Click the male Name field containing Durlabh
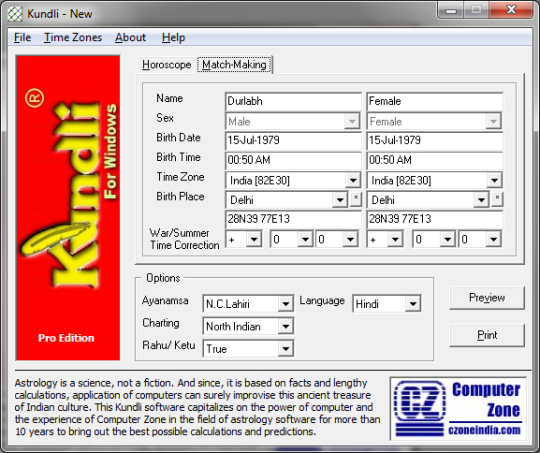The height and width of the screenshot is (453, 540). click(293, 101)
